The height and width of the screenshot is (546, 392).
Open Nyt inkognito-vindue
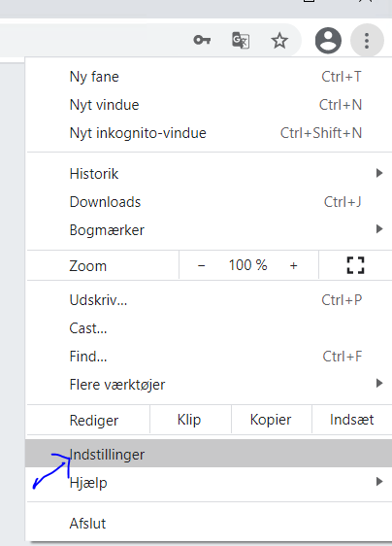point(210,133)
